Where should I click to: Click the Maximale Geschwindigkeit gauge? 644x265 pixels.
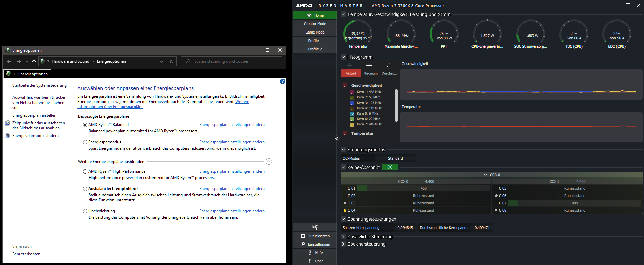coord(401,34)
